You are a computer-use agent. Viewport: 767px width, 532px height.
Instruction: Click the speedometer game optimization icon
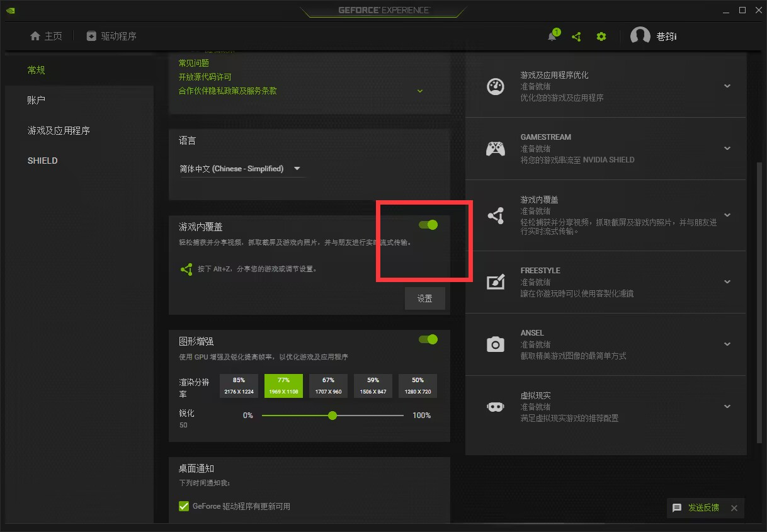(496, 86)
